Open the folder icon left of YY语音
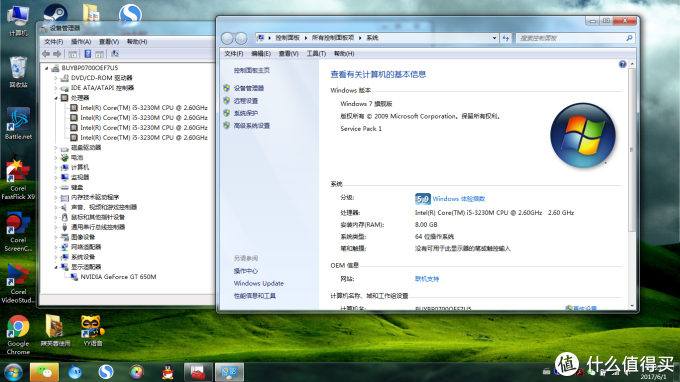Viewport: 680px width, 382px height. click(55, 331)
